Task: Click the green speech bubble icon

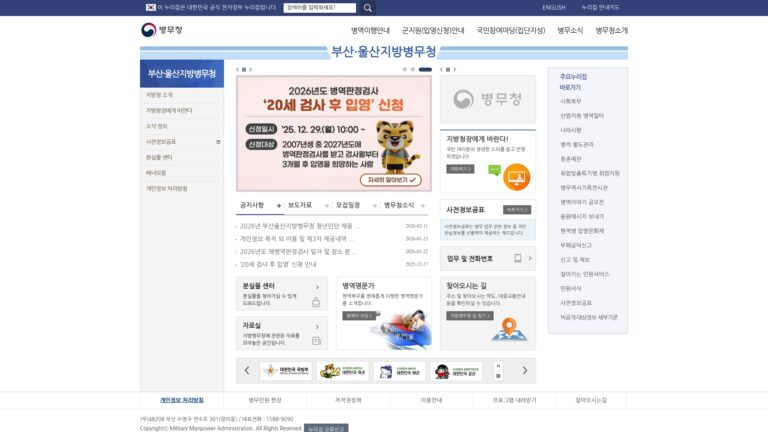Action: (x=495, y=170)
